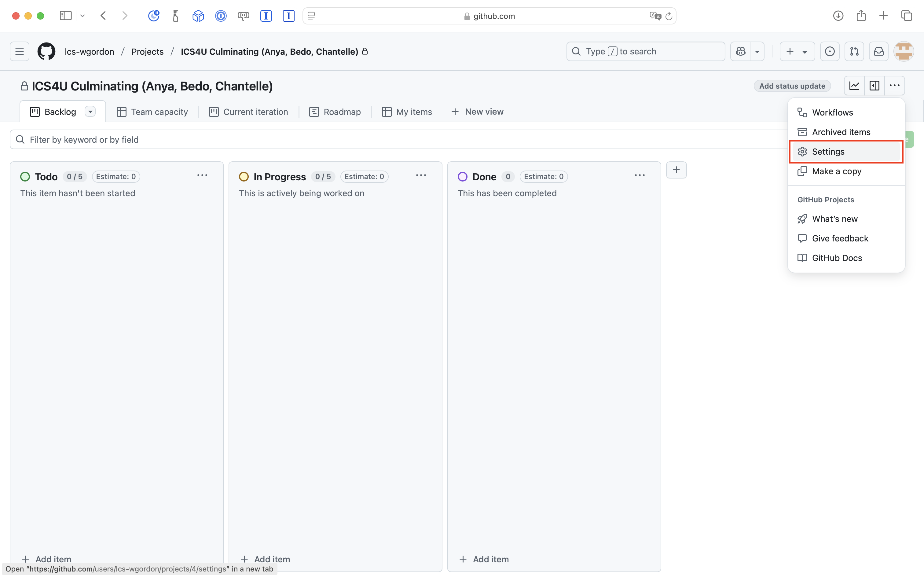Expand the Create new plus dropdown
The image size is (924, 577).
pos(797,51)
